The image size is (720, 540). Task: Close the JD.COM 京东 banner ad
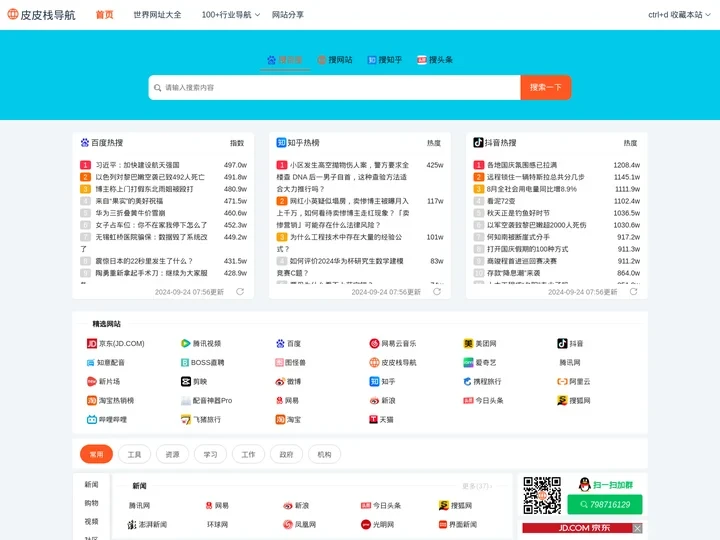pos(637,528)
